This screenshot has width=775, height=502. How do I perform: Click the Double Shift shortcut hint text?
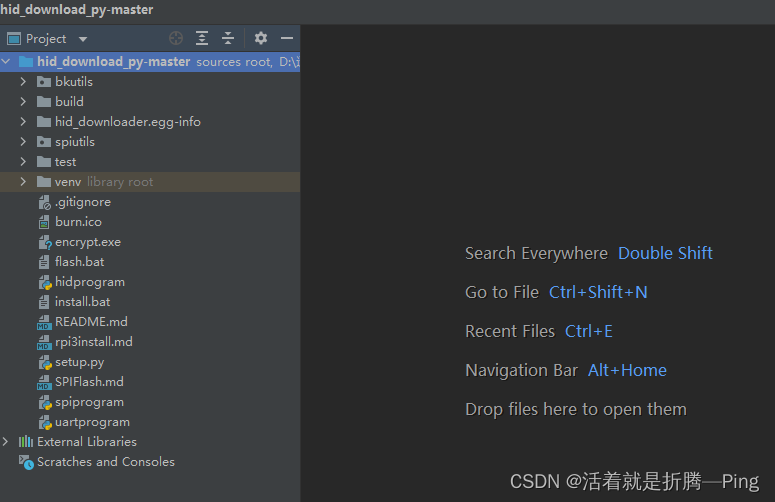pyautogui.click(x=665, y=253)
